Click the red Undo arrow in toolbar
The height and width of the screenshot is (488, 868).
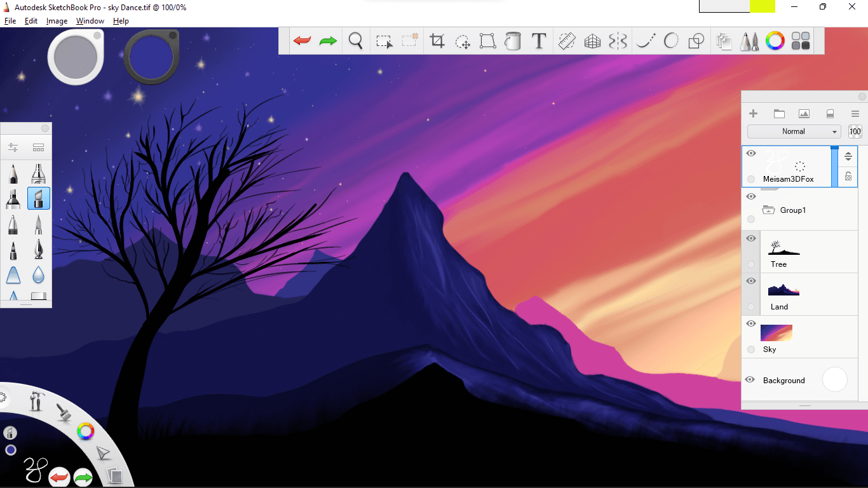[302, 41]
